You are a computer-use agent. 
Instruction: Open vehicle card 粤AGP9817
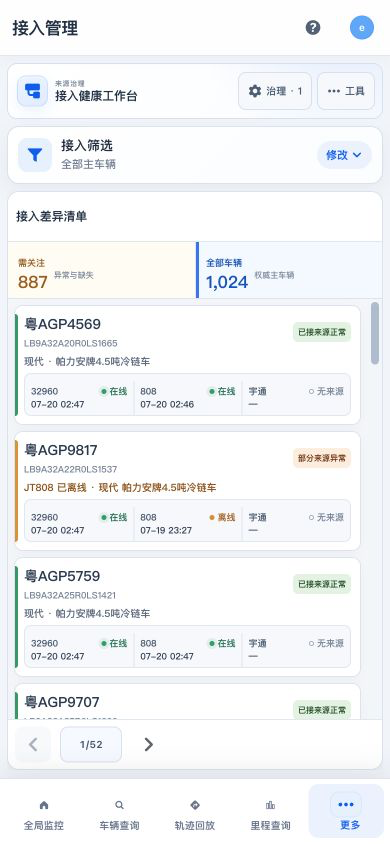click(187, 491)
